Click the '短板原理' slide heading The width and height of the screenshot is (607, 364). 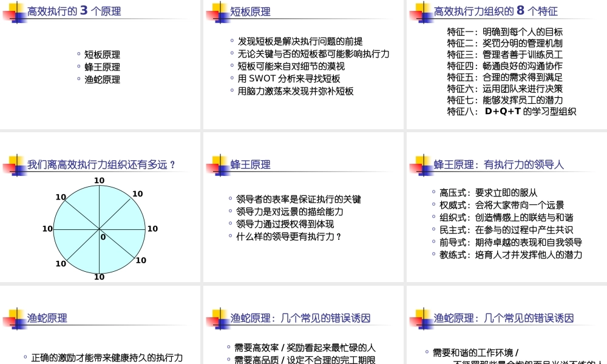coord(251,12)
